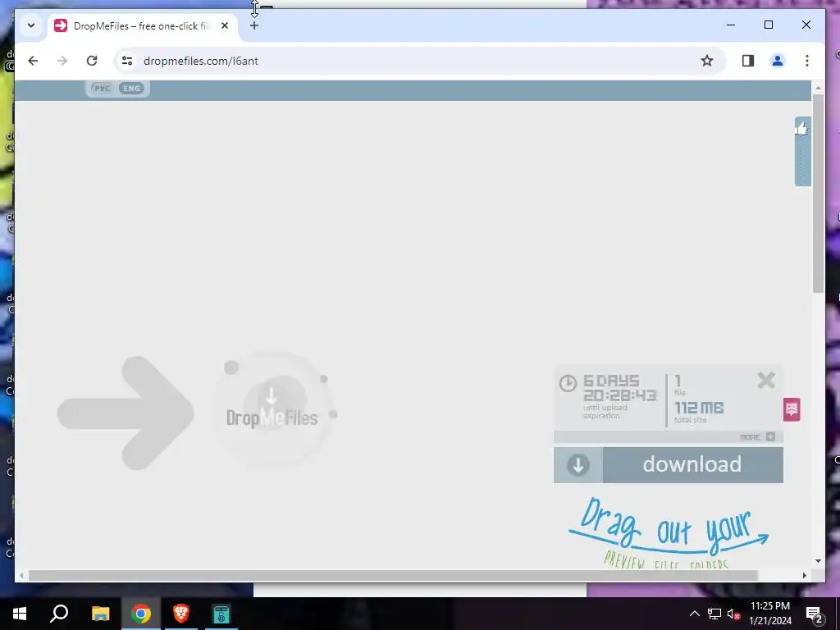Click the '112 MB' total size text
Screen dimensions: 840x630
click(x=699, y=408)
